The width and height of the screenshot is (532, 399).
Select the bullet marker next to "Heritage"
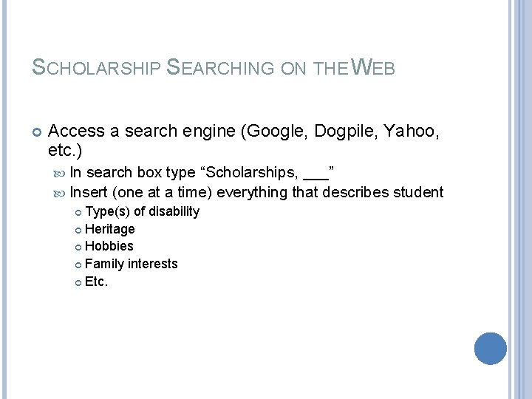tap(78, 230)
